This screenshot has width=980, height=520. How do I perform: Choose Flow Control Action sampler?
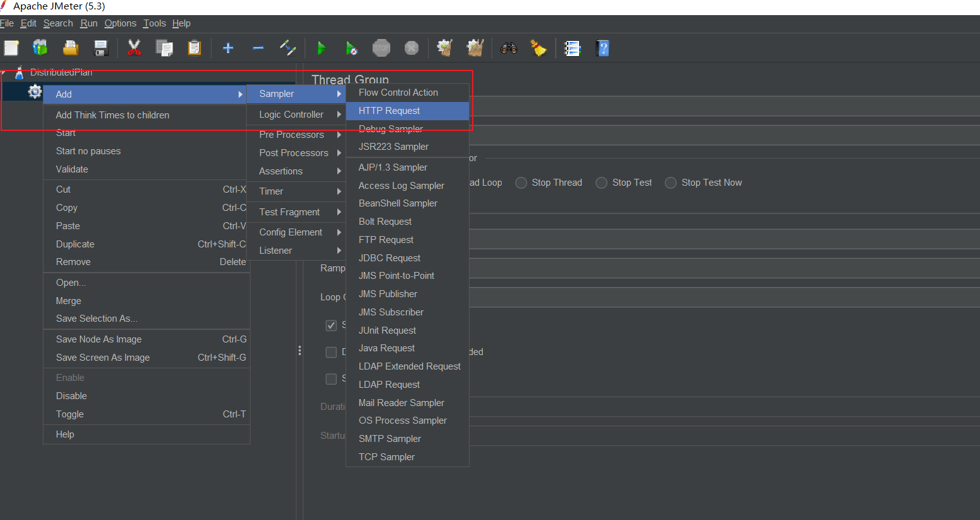407,93
